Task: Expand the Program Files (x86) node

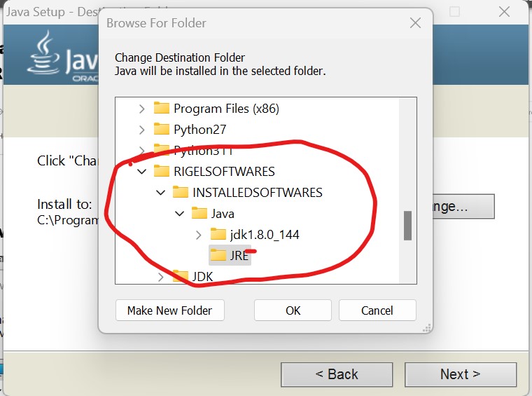Action: click(x=142, y=109)
